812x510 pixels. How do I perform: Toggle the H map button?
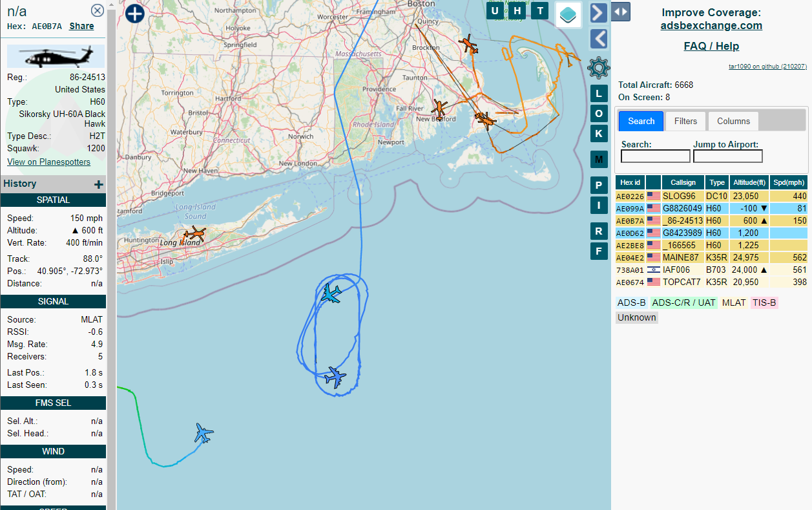tap(517, 10)
